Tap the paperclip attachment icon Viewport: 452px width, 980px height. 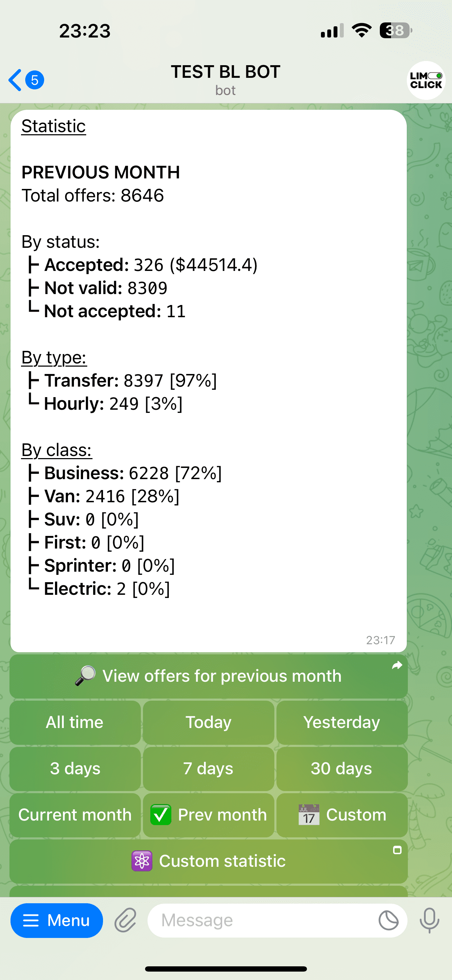tap(125, 921)
